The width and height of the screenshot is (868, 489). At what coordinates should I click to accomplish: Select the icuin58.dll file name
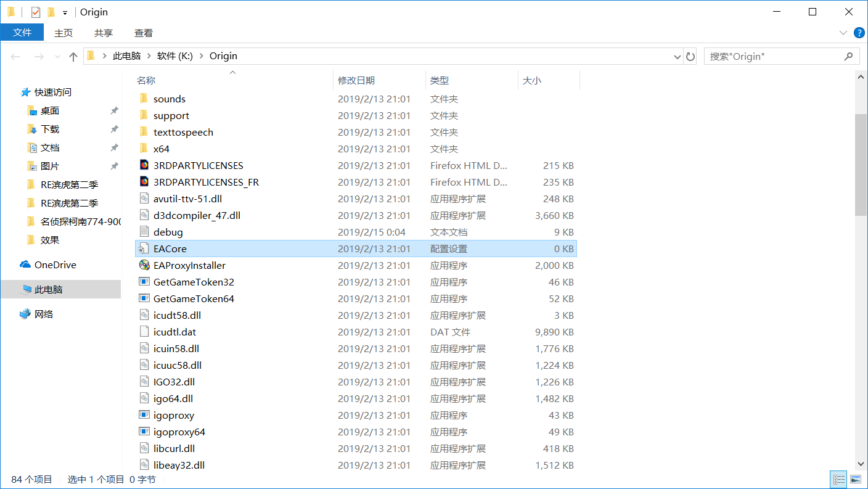click(x=176, y=348)
